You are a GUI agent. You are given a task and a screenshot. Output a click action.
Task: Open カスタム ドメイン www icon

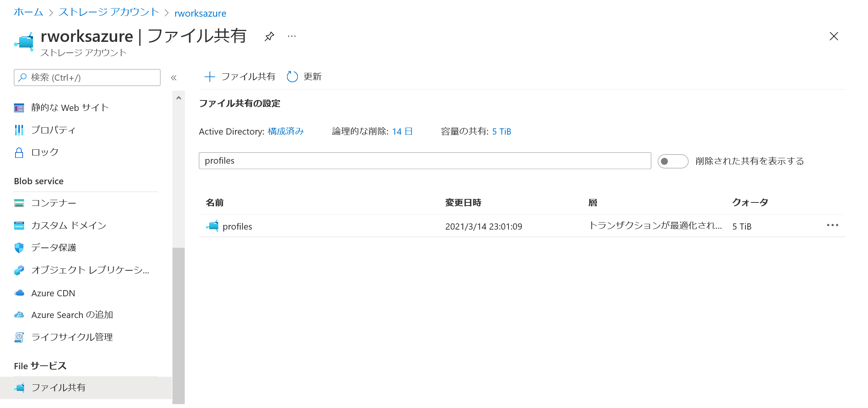point(19,225)
